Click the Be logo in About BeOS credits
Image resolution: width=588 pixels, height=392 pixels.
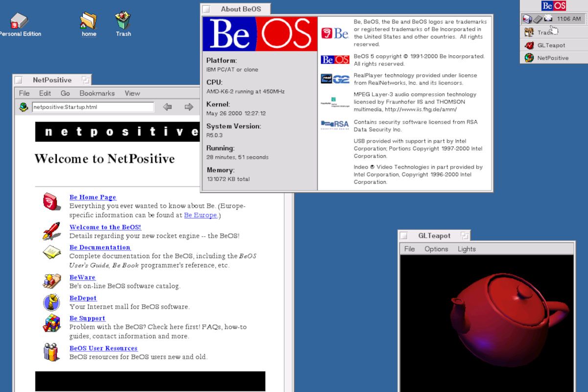click(x=335, y=33)
